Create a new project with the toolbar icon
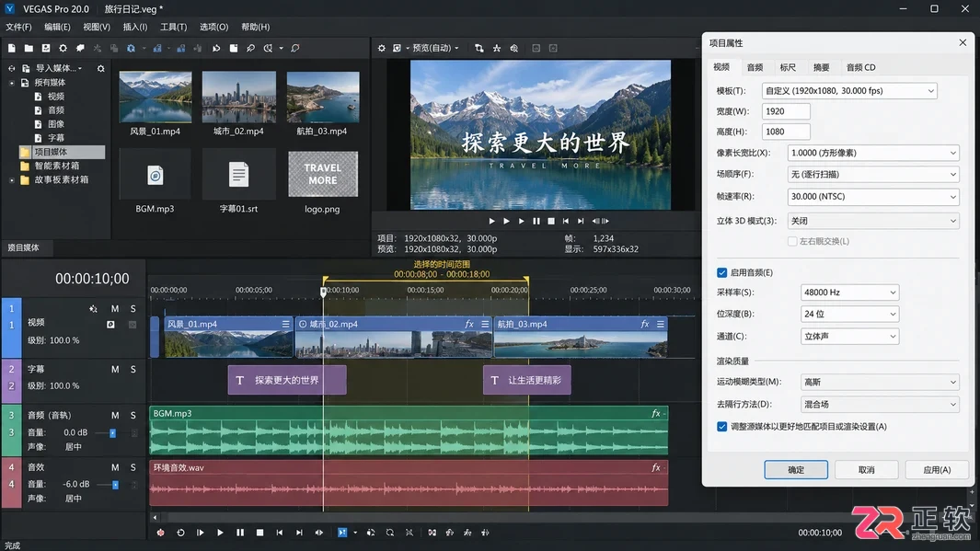This screenshot has height=551, width=980. (11, 48)
